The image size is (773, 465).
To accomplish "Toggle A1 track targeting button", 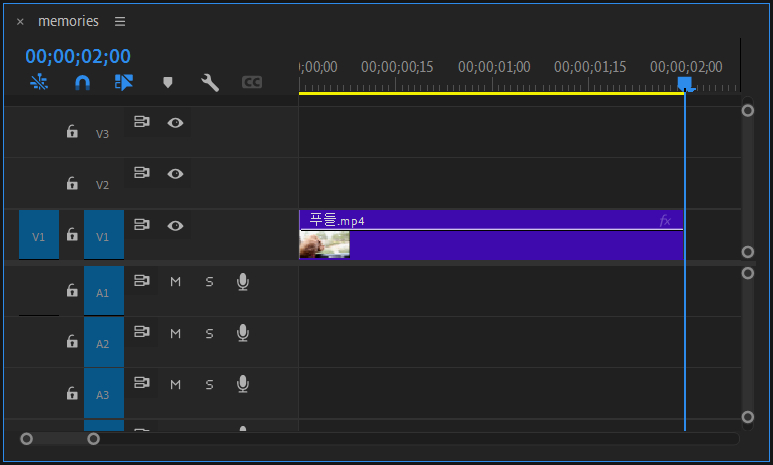I will (104, 291).
